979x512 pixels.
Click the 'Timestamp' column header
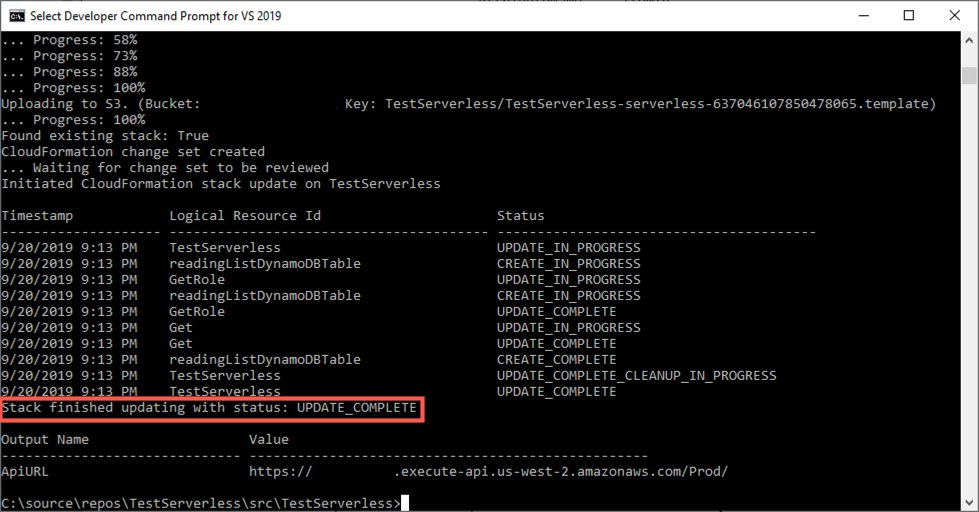point(37,216)
